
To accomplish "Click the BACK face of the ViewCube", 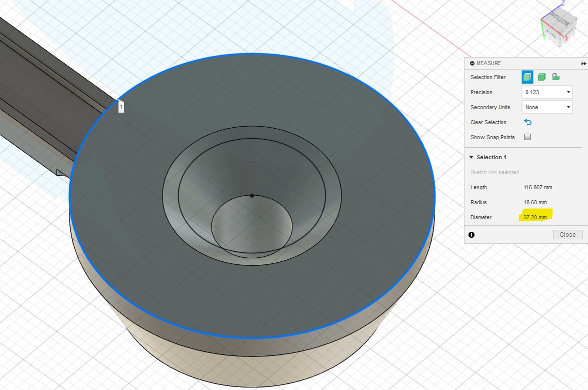I will [552, 34].
